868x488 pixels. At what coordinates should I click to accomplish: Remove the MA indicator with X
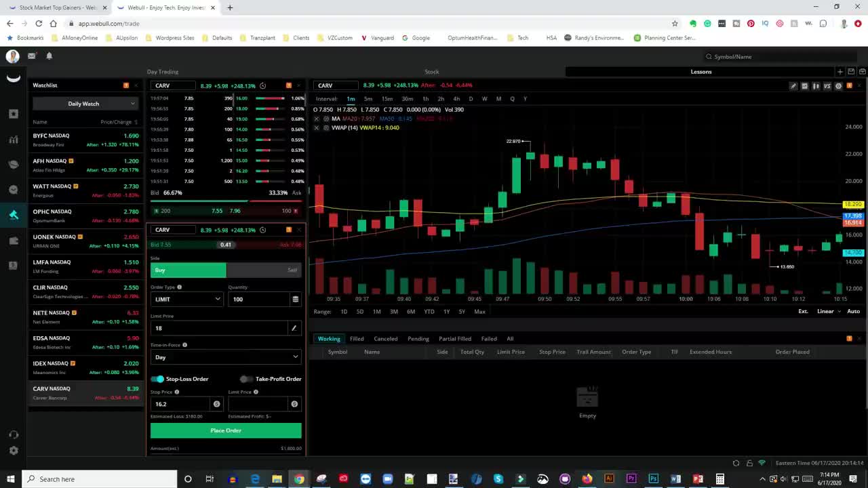[x=316, y=119]
